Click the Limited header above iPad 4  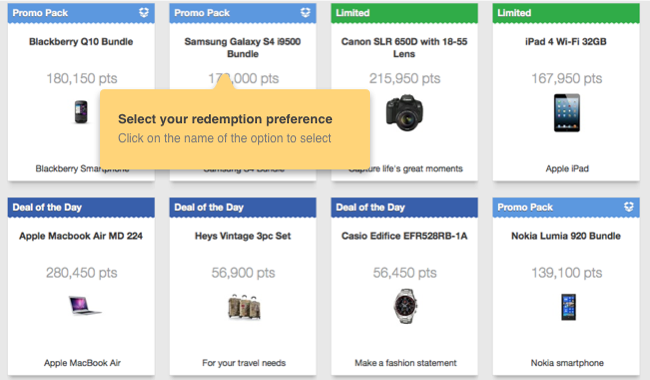566,13
